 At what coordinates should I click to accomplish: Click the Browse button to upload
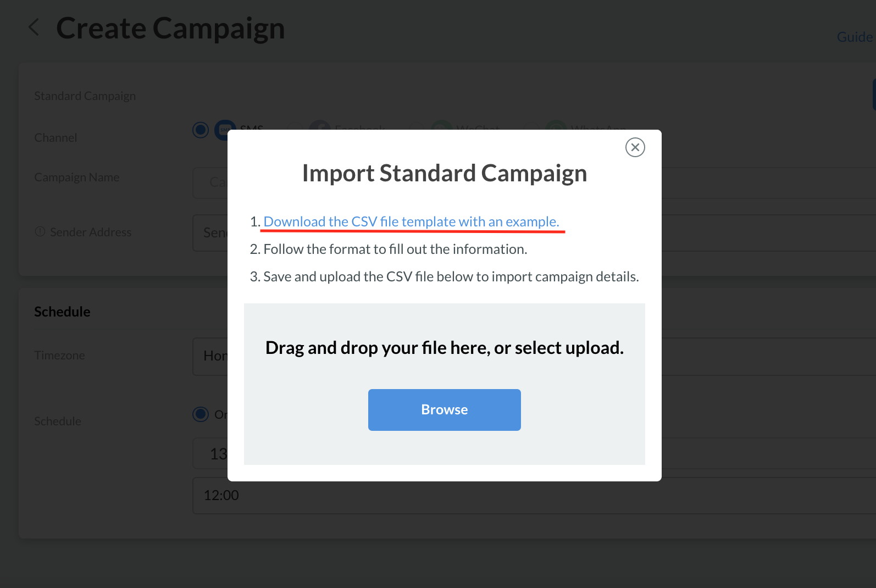pyautogui.click(x=444, y=410)
